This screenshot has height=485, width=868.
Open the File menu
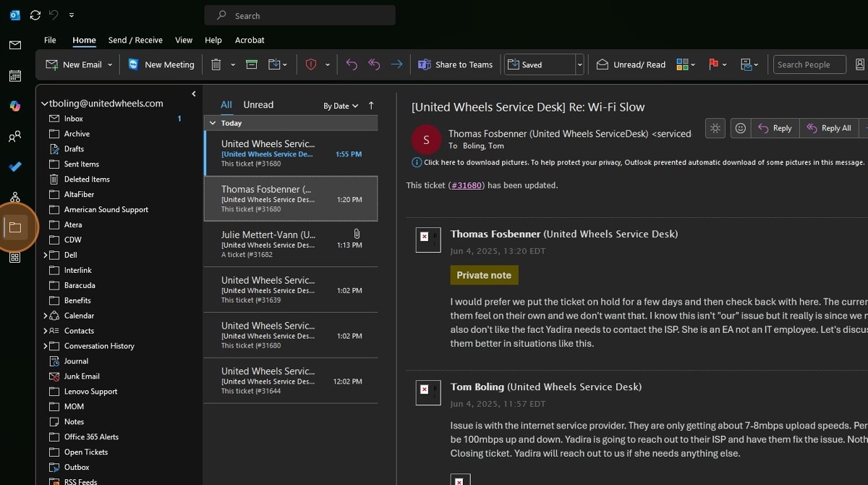click(50, 40)
